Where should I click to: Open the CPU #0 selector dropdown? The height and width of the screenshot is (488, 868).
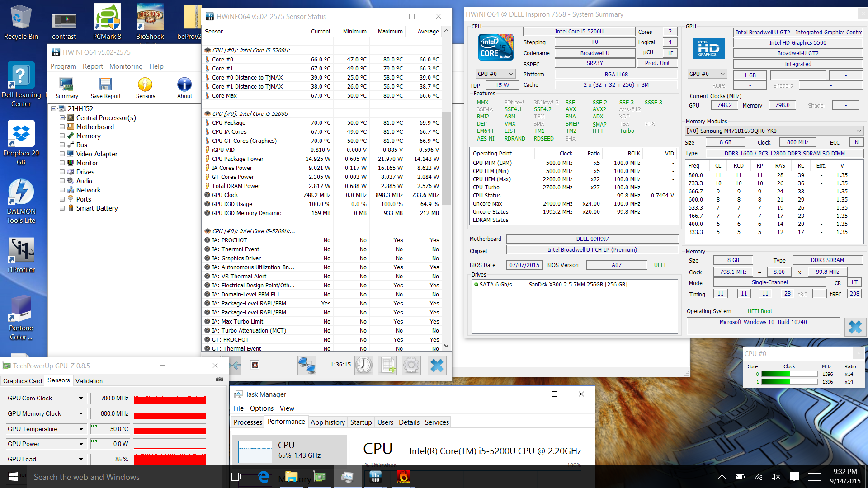tap(496, 74)
